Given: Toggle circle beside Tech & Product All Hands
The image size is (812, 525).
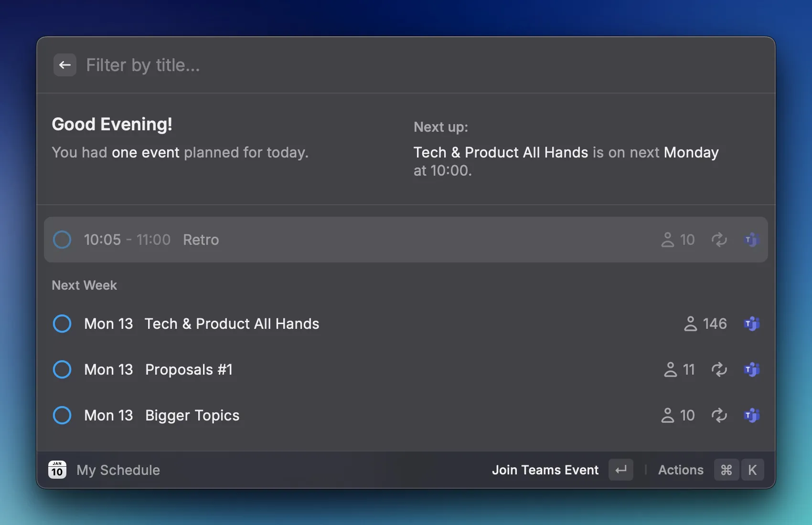Looking at the screenshot, I should [x=62, y=324].
